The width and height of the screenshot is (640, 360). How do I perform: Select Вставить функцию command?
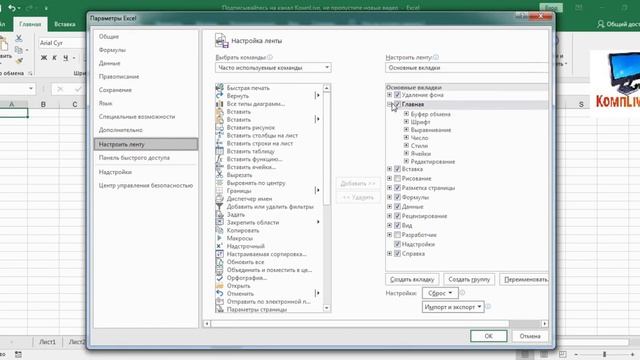[x=269, y=159]
